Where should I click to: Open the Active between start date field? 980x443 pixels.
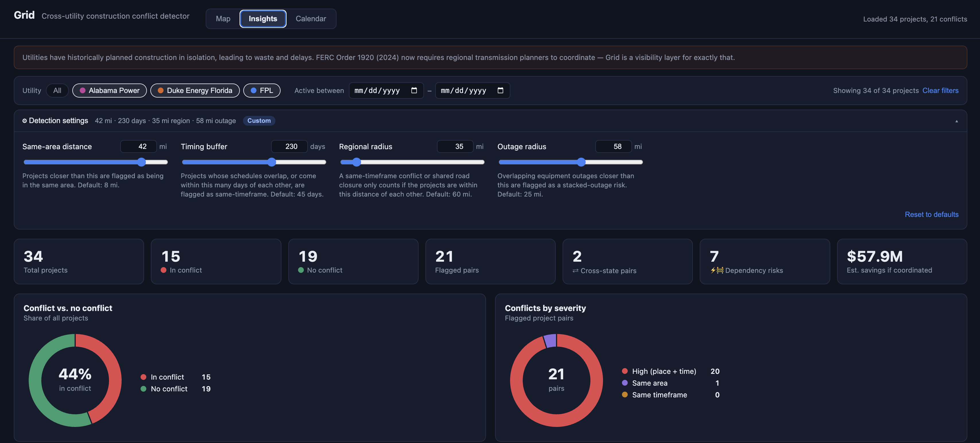[x=386, y=91]
